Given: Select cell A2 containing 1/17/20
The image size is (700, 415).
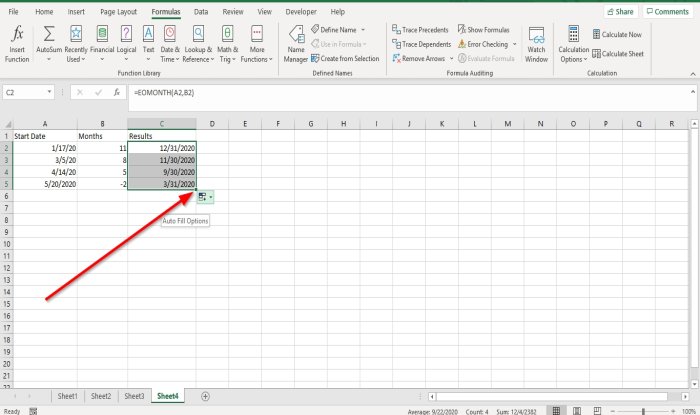Looking at the screenshot, I should coord(45,148).
